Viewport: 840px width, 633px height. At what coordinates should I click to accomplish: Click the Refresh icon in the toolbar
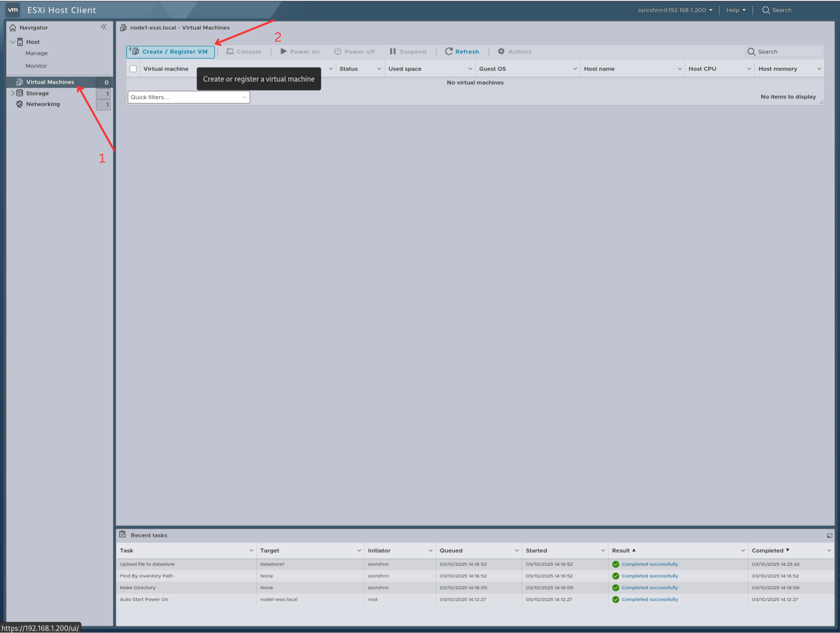click(449, 51)
